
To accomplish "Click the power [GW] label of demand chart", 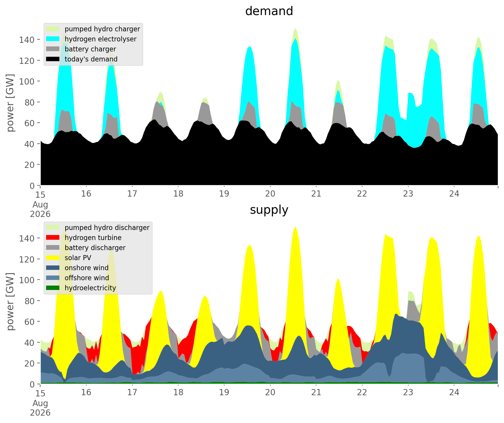I will tap(11, 103).
